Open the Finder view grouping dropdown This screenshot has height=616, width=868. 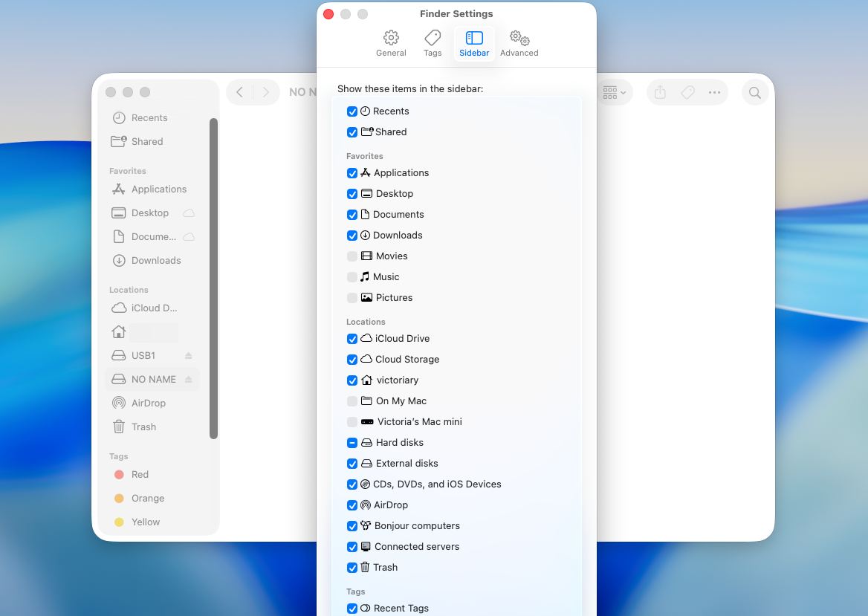pyautogui.click(x=614, y=92)
